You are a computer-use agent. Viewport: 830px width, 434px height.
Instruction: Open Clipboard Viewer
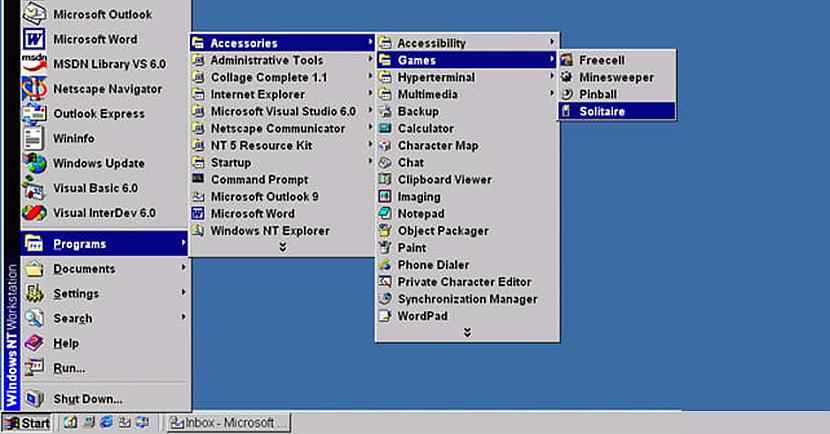coord(467,180)
